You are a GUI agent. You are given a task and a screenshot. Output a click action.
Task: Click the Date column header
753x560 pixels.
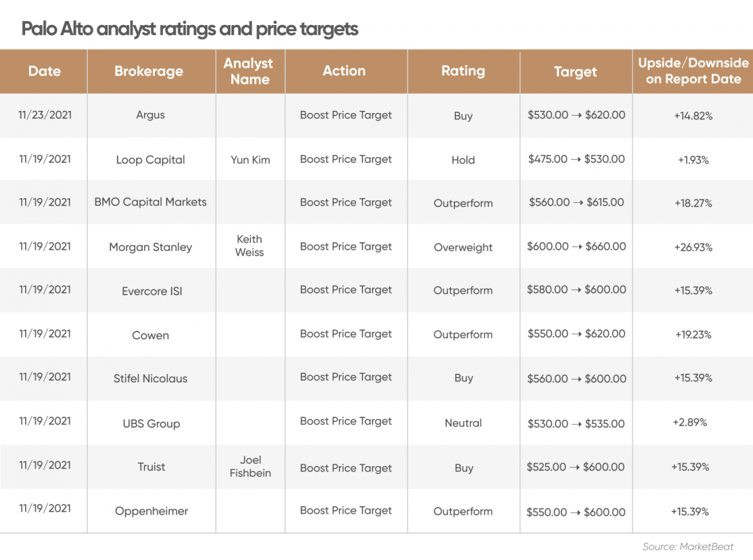click(44, 71)
